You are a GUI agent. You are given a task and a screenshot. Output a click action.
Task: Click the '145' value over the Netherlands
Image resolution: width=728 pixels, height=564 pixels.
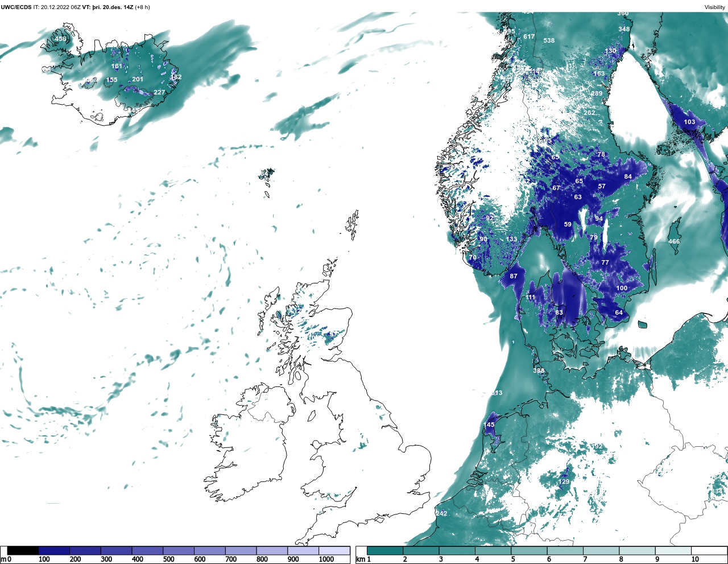(489, 425)
